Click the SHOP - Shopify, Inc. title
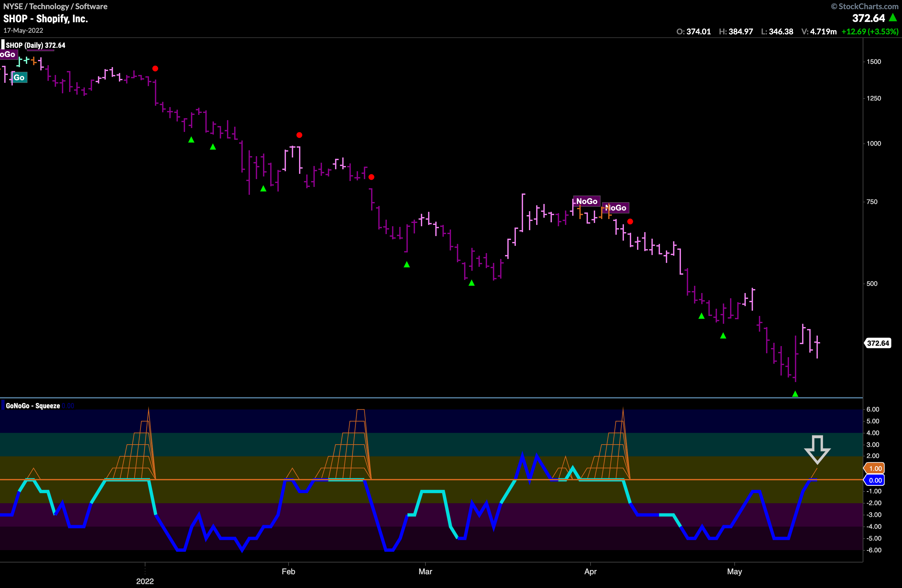 pyautogui.click(x=46, y=19)
